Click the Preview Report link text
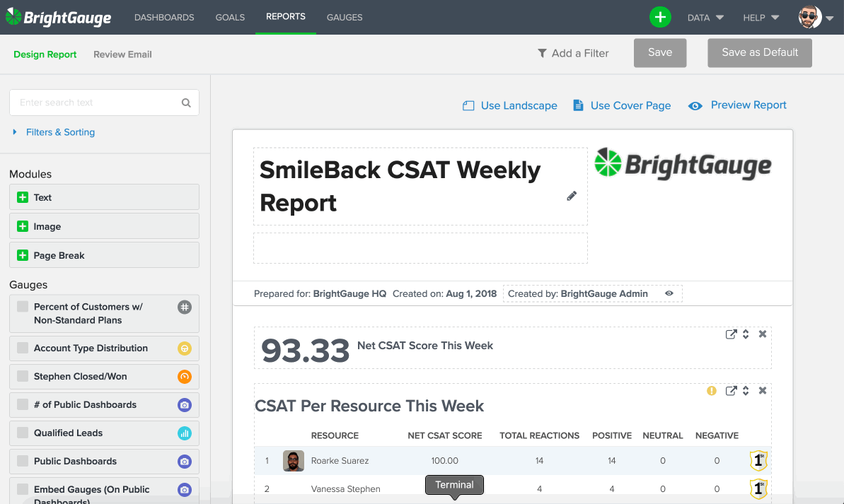Viewport: 844px width, 504px height. coord(748,105)
